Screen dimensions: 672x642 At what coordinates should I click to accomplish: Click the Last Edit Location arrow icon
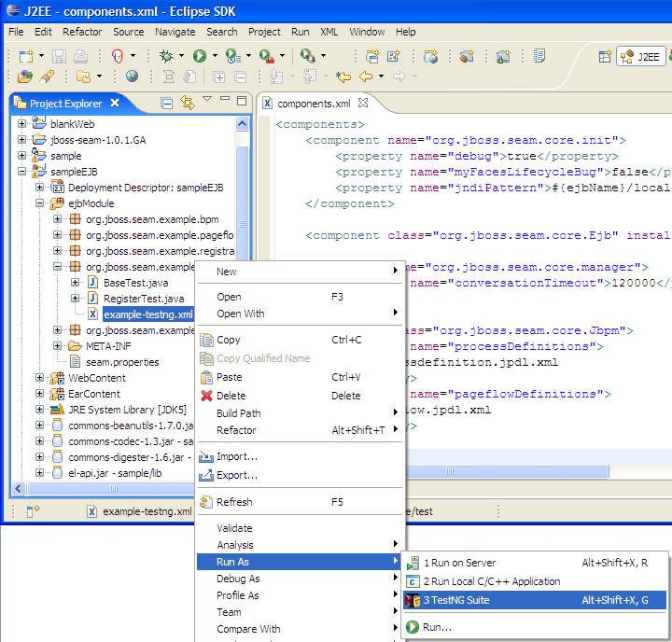point(343,77)
